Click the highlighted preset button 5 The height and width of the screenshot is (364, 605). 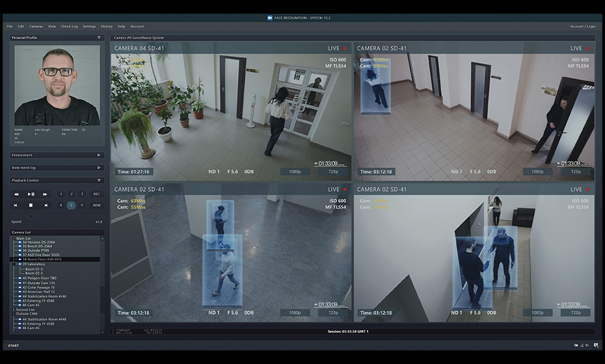click(71, 205)
